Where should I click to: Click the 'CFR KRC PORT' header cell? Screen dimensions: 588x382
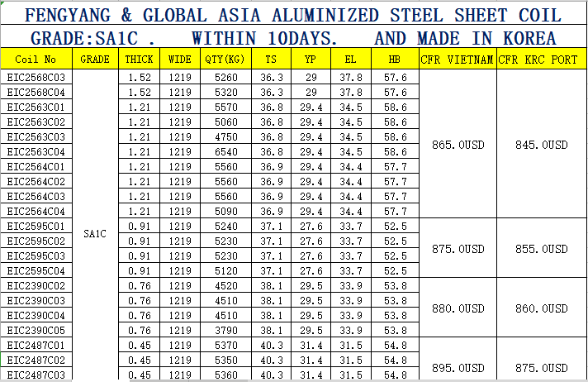pos(542,59)
